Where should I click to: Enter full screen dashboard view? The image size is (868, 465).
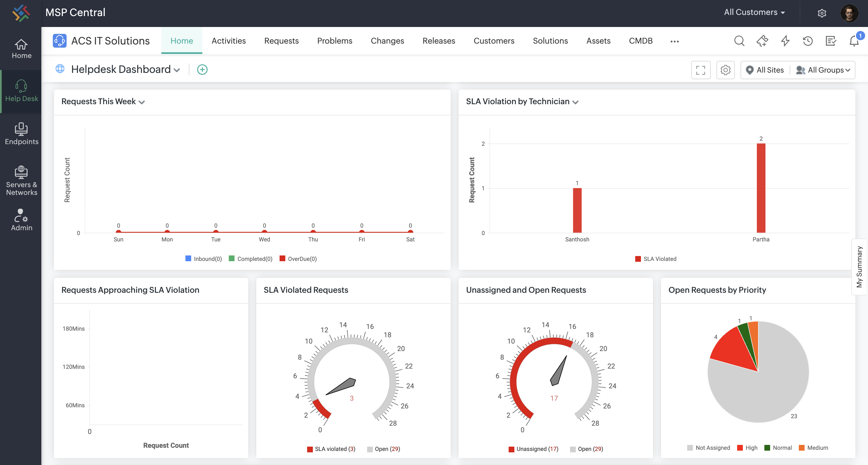701,70
